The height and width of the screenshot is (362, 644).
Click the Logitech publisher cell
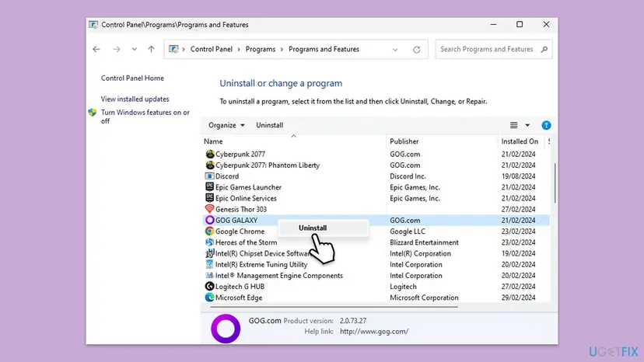tap(403, 287)
